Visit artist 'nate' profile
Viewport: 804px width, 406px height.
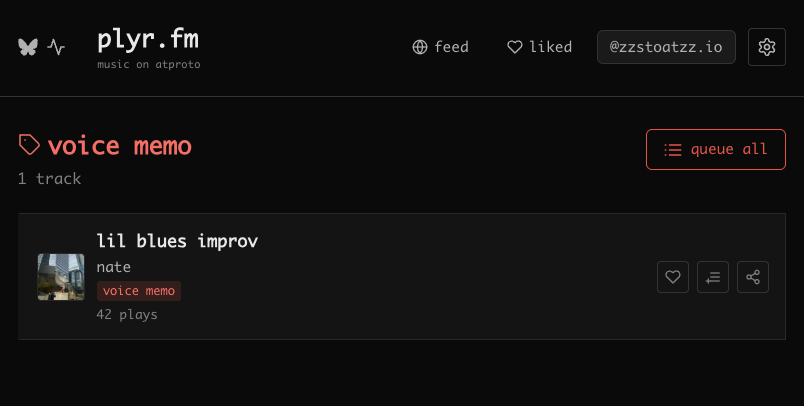pyautogui.click(x=114, y=267)
